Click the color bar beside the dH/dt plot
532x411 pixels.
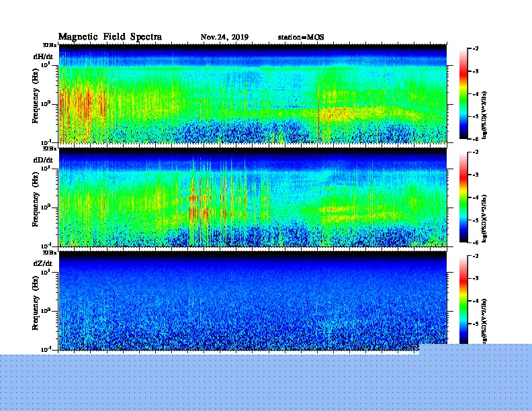tap(463, 94)
